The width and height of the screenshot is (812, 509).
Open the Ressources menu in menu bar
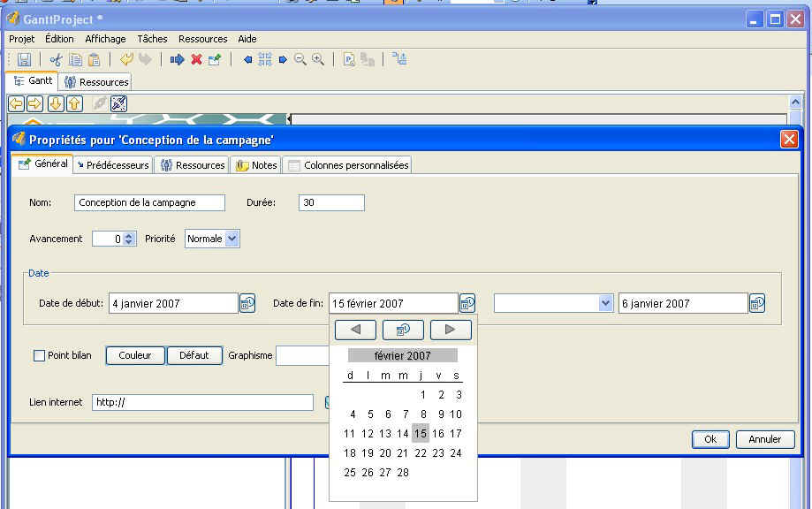tap(202, 39)
